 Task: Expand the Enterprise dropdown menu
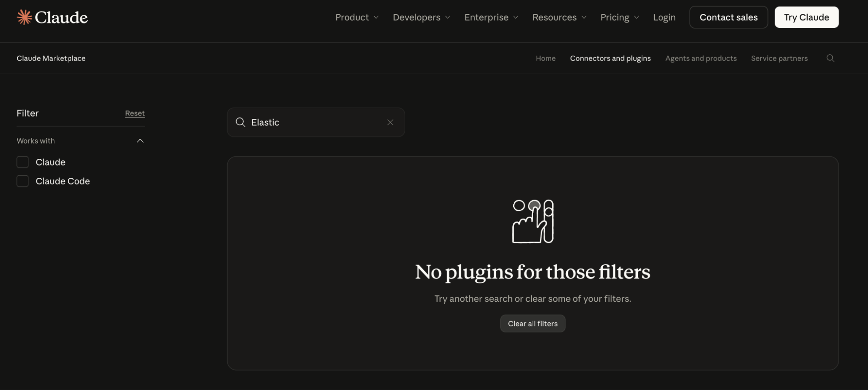491,17
